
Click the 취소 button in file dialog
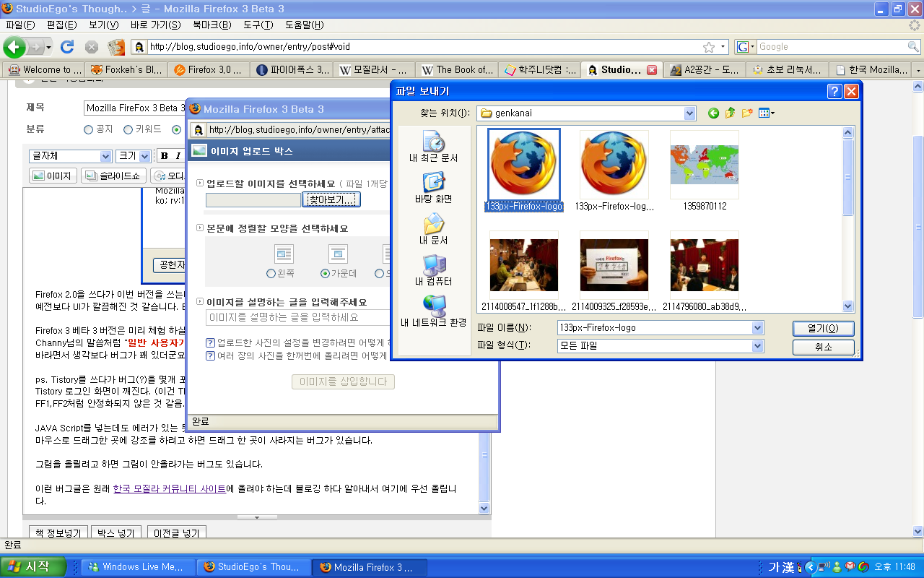point(824,347)
